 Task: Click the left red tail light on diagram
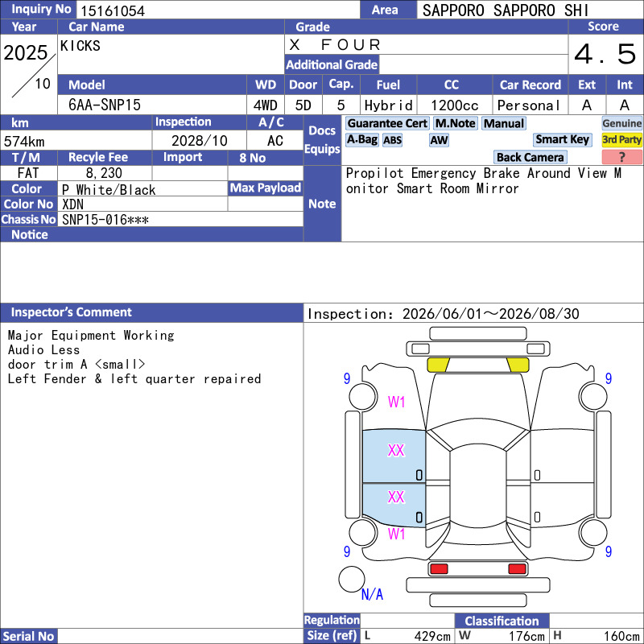coord(439,569)
